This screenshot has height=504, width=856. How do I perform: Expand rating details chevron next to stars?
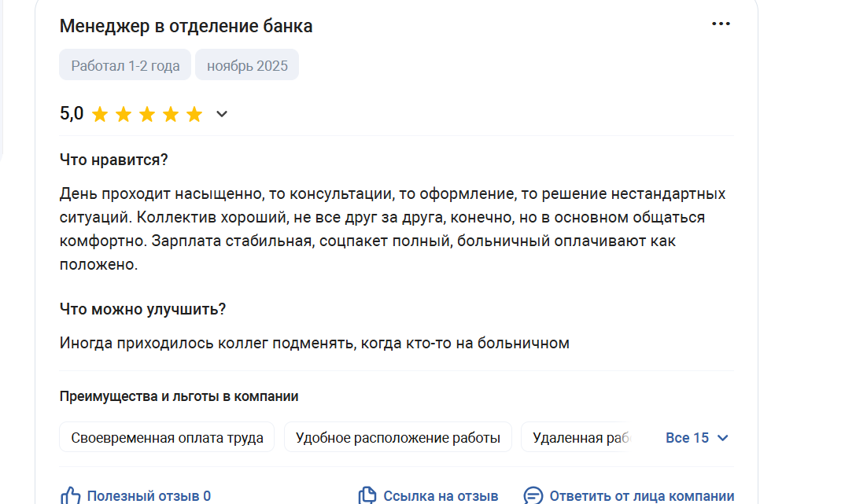pos(222,115)
